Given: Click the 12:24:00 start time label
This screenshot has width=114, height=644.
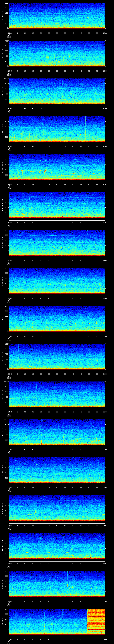Looking at the screenshot, I should click(9, 412).
